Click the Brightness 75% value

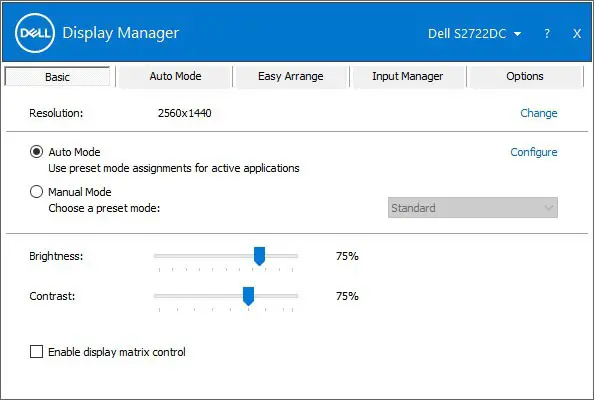[347, 256]
